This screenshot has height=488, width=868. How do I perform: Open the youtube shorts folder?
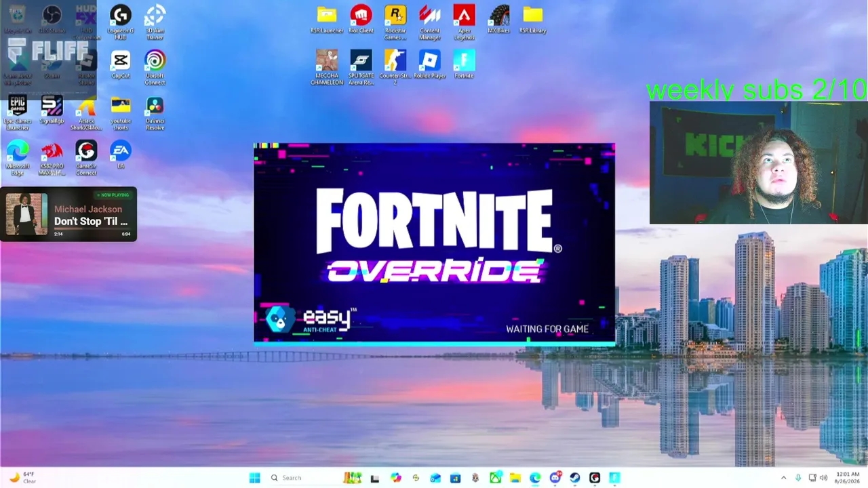click(121, 112)
